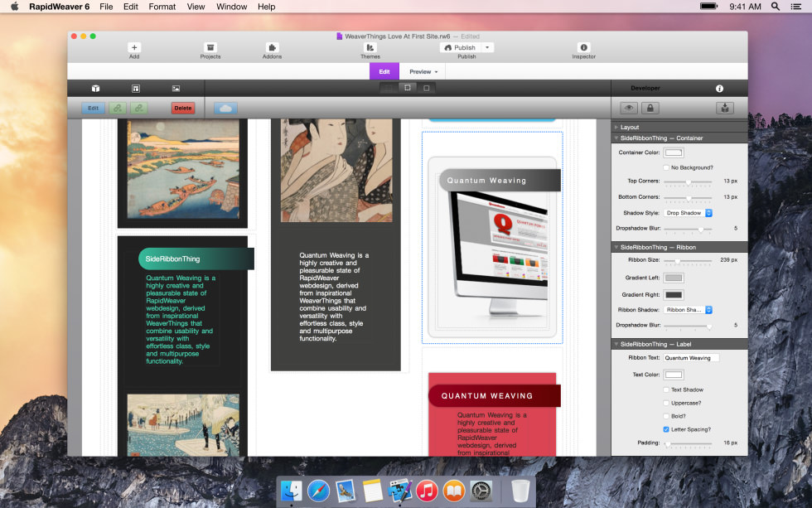Launch Safari from the Dock
The image size is (812, 508).
(x=318, y=491)
